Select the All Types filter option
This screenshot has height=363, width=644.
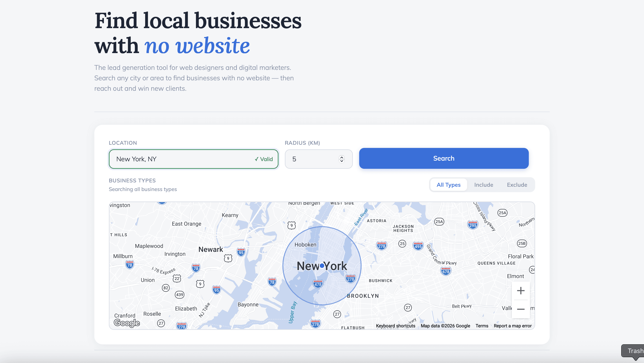[x=448, y=185]
